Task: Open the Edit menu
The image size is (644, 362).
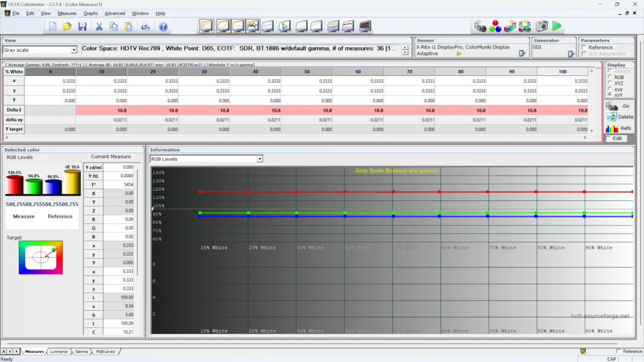Action: (x=30, y=13)
